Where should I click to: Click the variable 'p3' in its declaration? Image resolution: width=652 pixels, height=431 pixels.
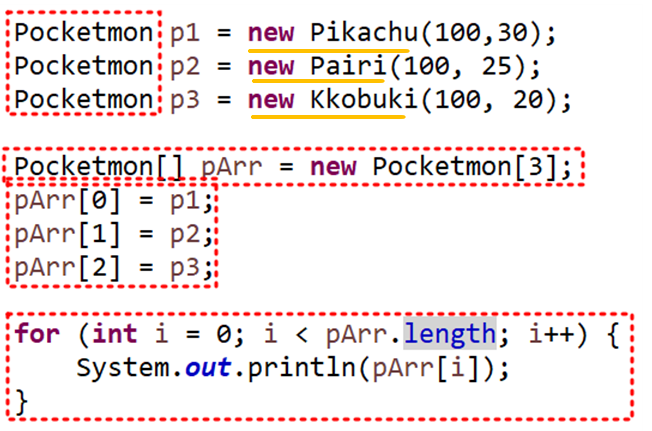point(185,101)
